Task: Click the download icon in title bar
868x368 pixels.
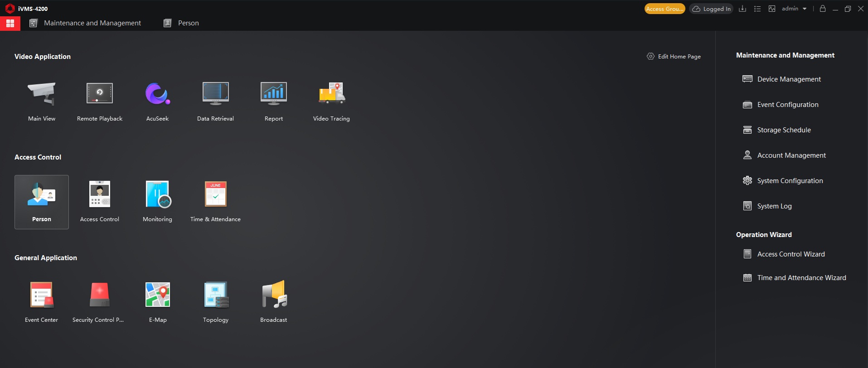Action: [x=742, y=9]
